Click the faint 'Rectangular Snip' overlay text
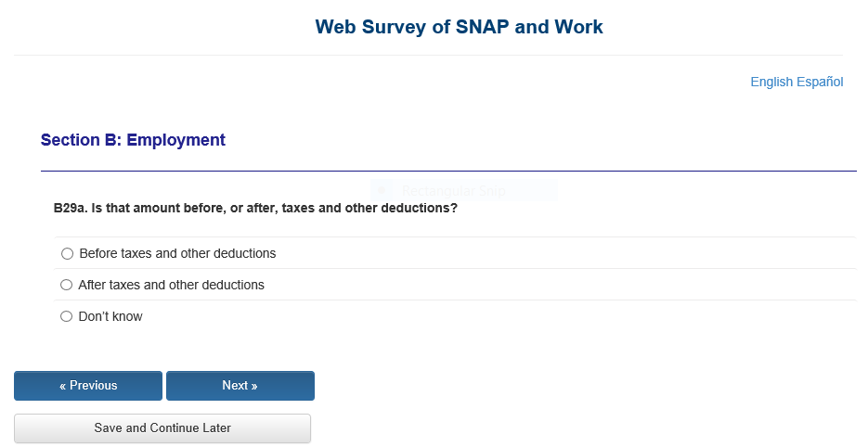 coord(453,192)
